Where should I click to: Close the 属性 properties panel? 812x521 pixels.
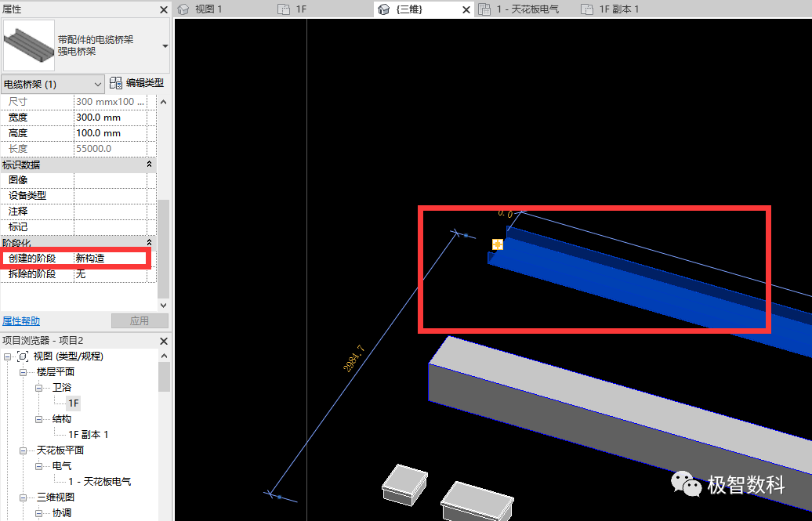[164, 9]
